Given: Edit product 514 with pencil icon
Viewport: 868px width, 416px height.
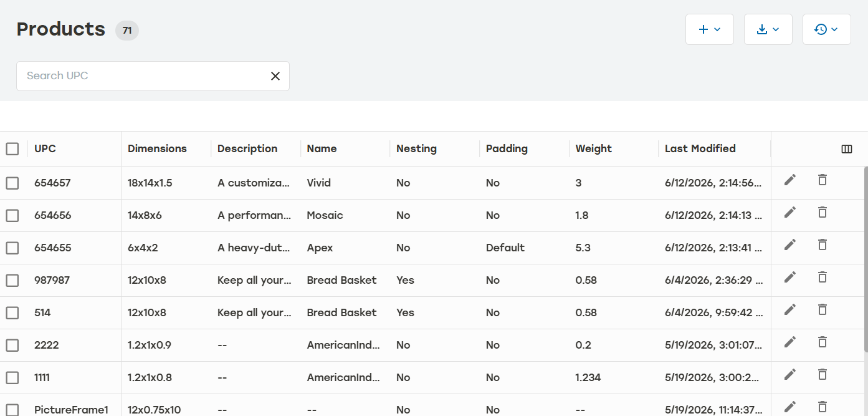Looking at the screenshot, I should [x=790, y=309].
